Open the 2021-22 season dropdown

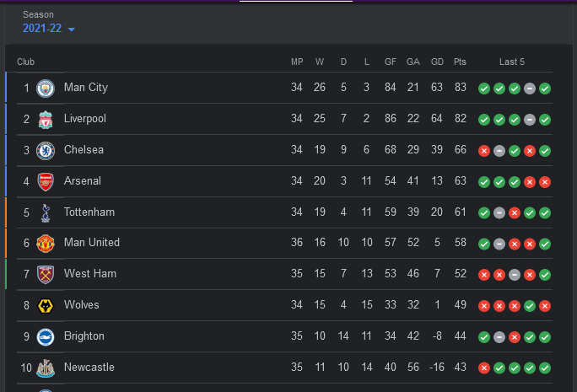(49, 29)
